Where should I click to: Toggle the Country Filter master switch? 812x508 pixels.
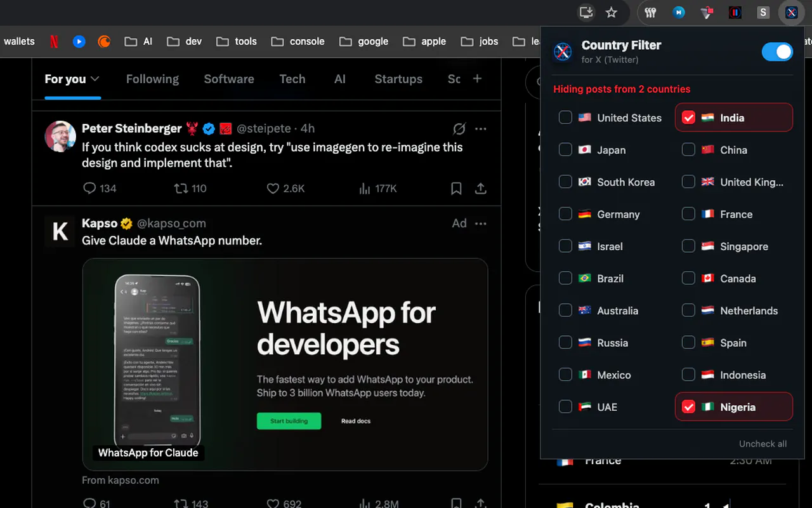(777, 51)
